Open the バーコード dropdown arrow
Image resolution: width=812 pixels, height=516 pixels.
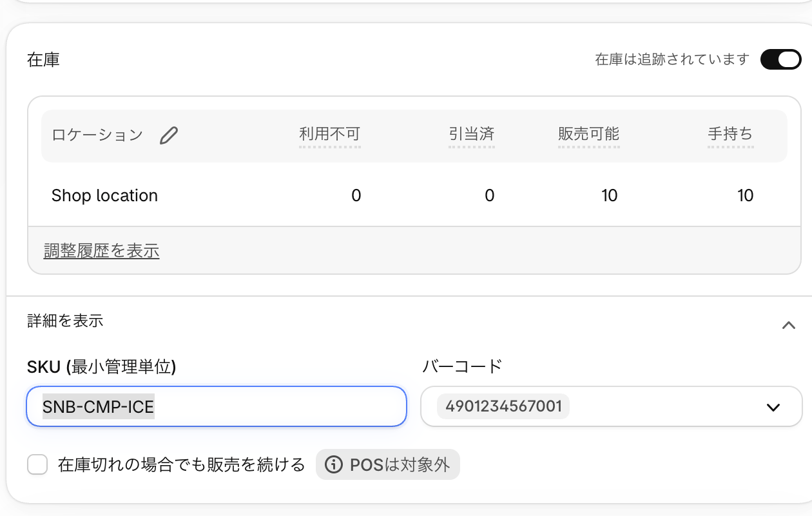(773, 407)
